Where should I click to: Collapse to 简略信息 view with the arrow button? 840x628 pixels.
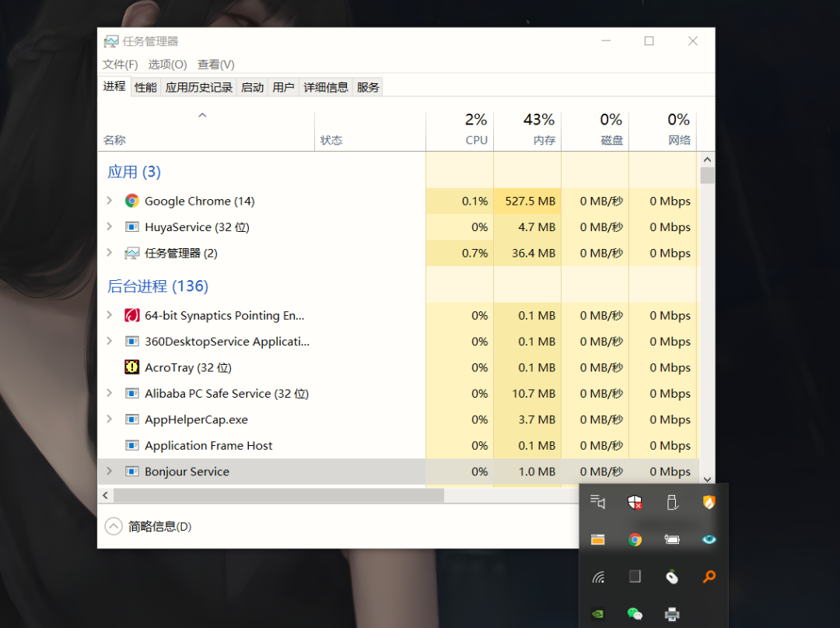tap(114, 527)
